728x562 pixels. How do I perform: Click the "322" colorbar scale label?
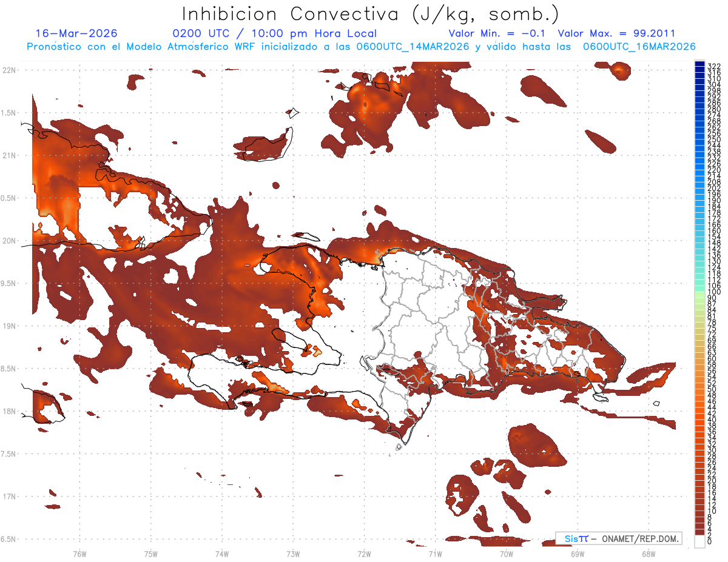tap(714, 65)
